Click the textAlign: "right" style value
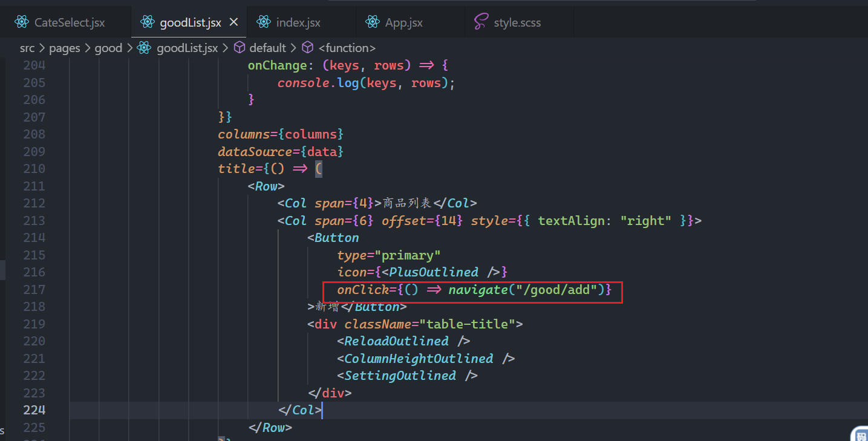Viewport: 868px width, 441px height. click(605, 221)
